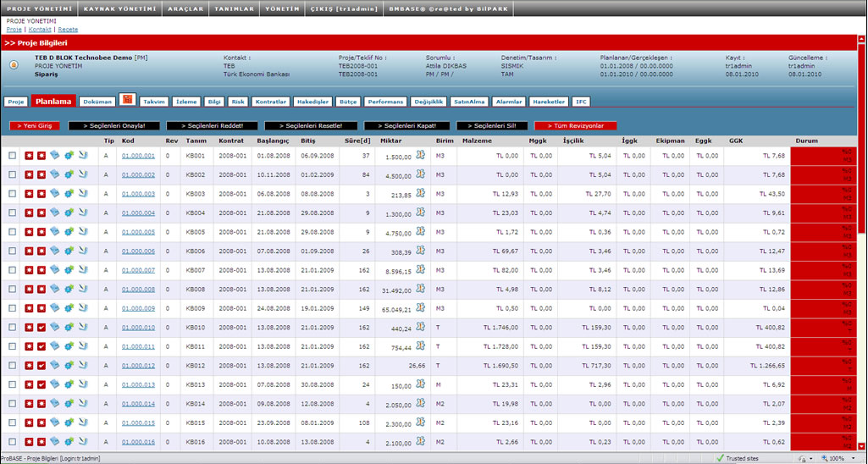Image resolution: width=868 pixels, height=464 pixels.
Task: Check the box for row KB013
Action: (12, 384)
